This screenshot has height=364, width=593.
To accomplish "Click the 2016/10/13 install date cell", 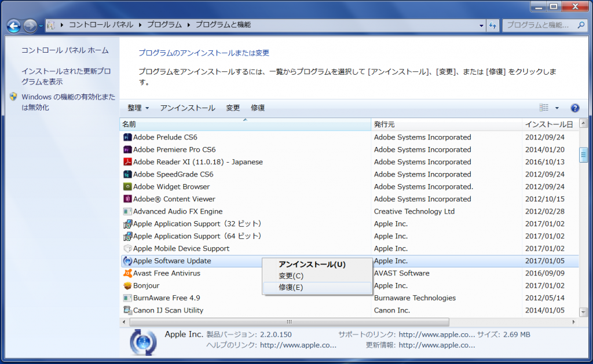I will [544, 162].
